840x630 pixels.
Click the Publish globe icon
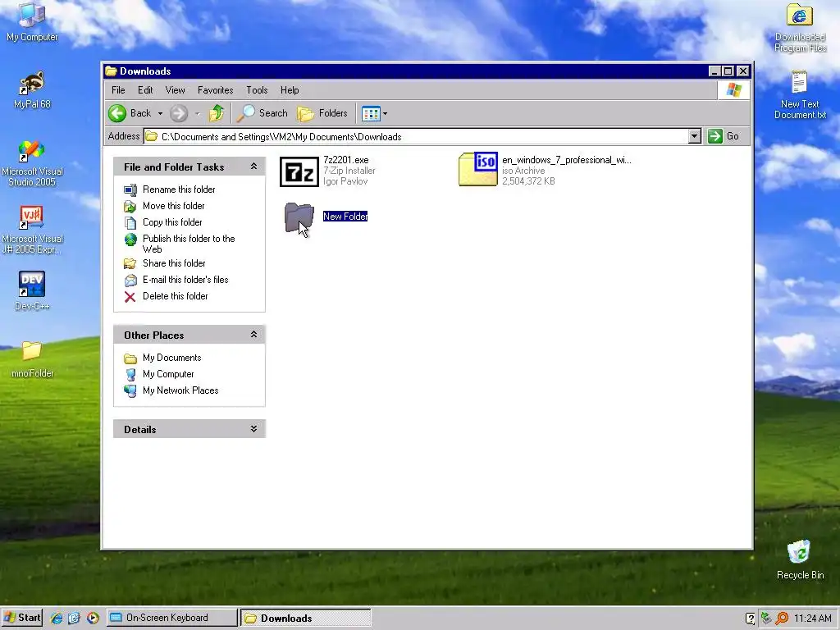pyautogui.click(x=130, y=240)
